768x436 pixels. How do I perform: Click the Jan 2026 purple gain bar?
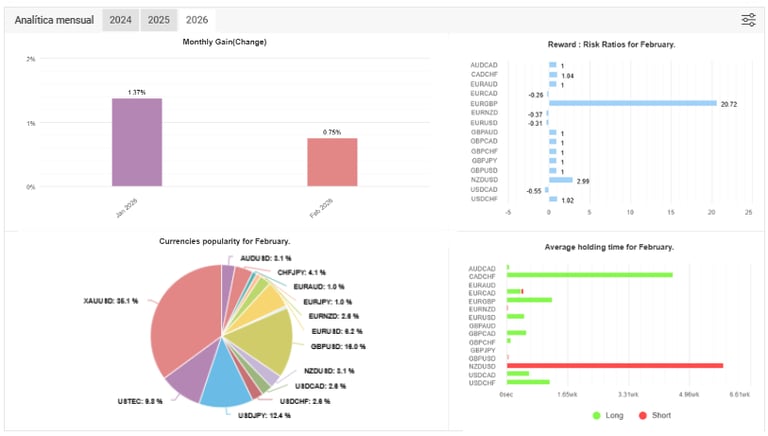pos(137,142)
